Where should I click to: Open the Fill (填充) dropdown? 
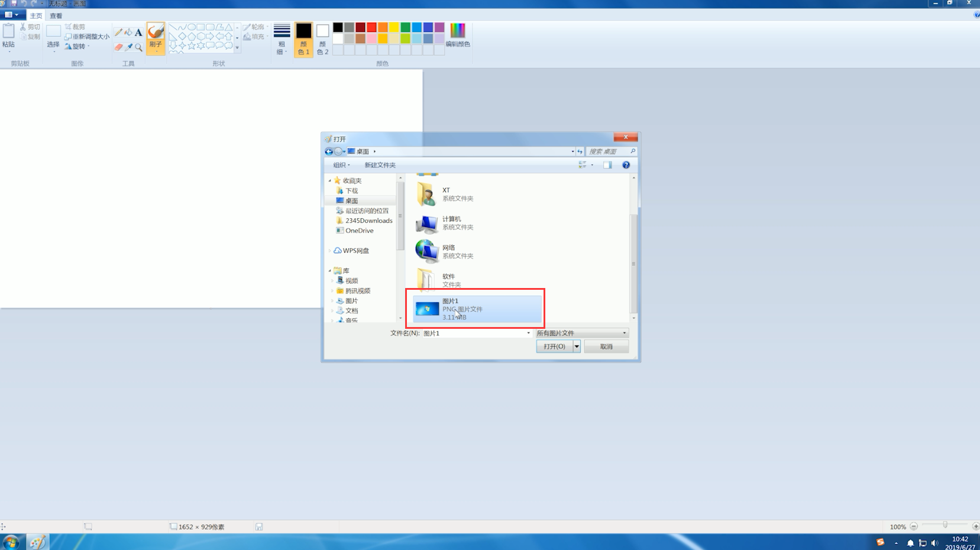click(255, 37)
